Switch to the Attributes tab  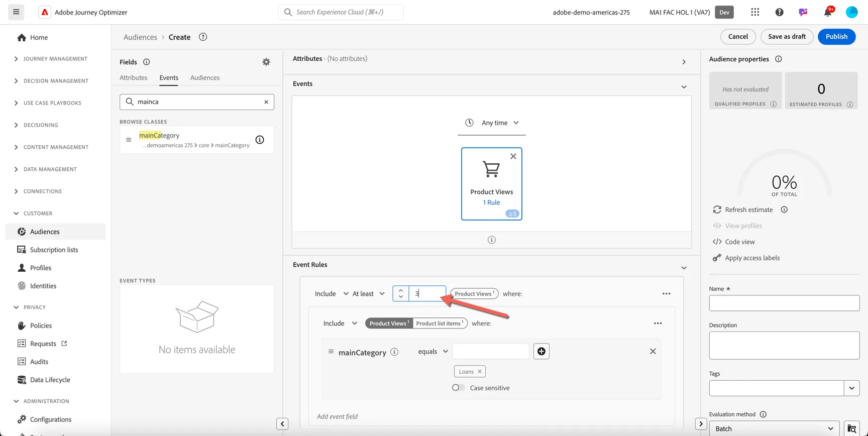click(x=134, y=78)
